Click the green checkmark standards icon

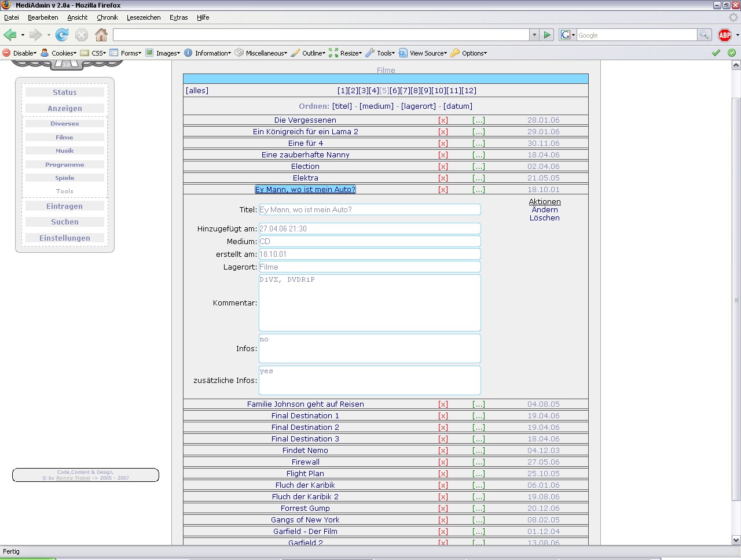pos(716,53)
